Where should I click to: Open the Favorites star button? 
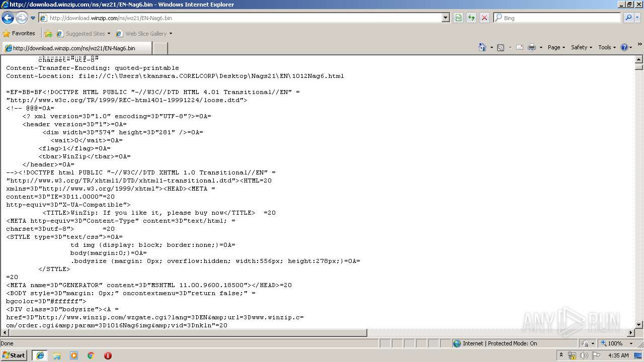(x=19, y=33)
